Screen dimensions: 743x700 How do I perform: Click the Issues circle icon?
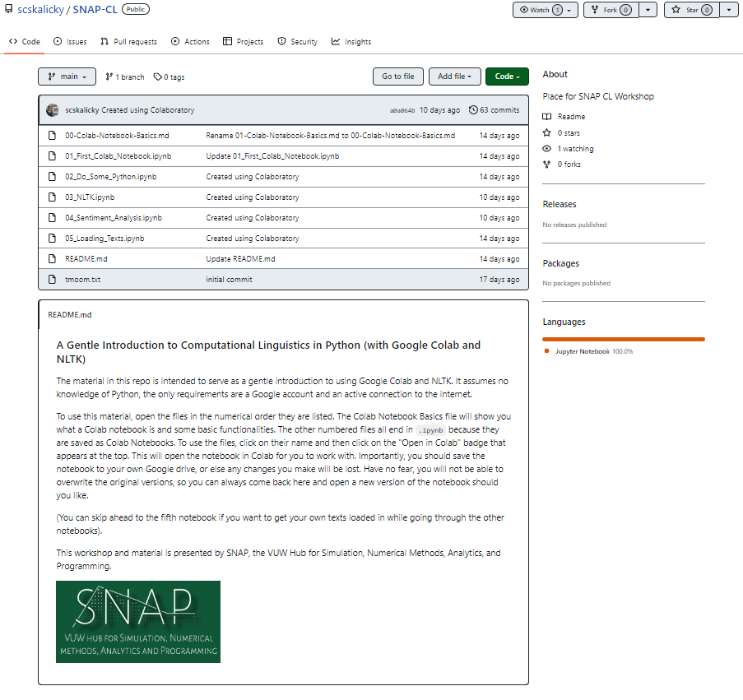[x=58, y=42]
